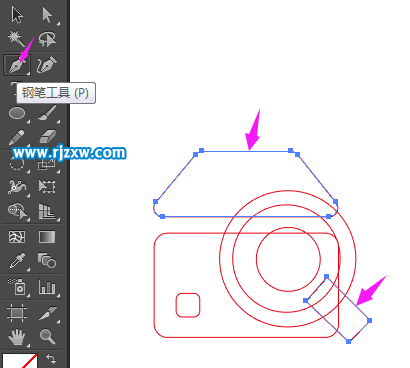Select the Shape Builder tool
The height and width of the screenshot is (368, 410).
[x=17, y=211]
